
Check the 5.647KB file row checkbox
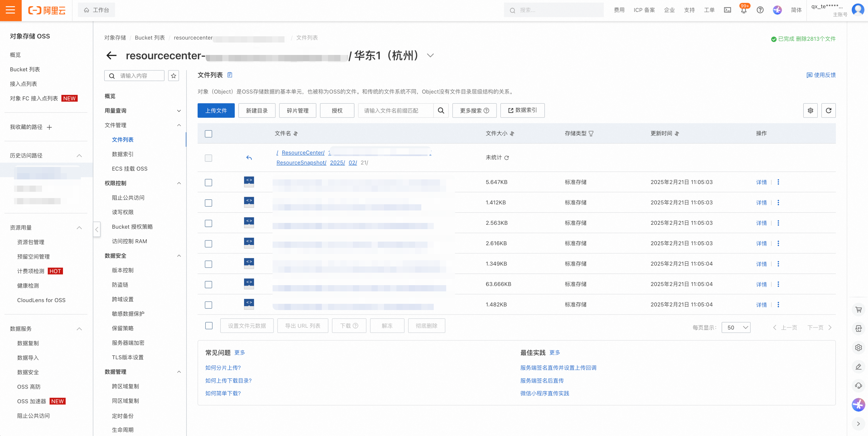click(x=209, y=182)
